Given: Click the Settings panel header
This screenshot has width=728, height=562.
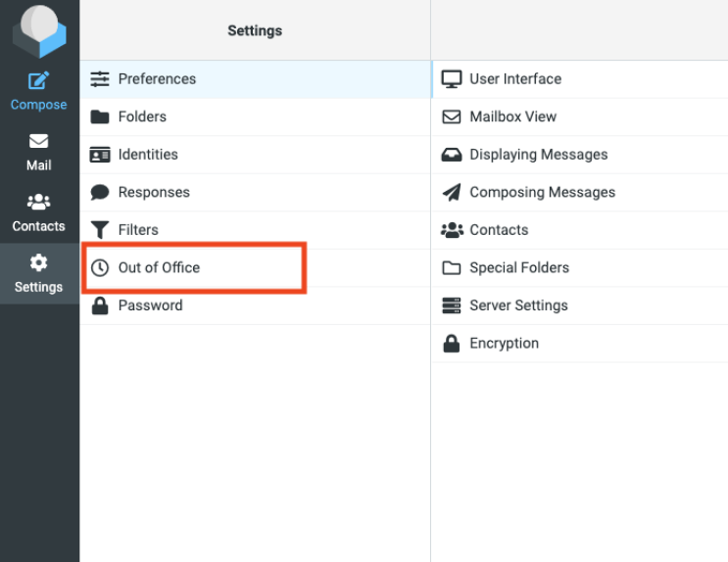Looking at the screenshot, I should 255,31.
